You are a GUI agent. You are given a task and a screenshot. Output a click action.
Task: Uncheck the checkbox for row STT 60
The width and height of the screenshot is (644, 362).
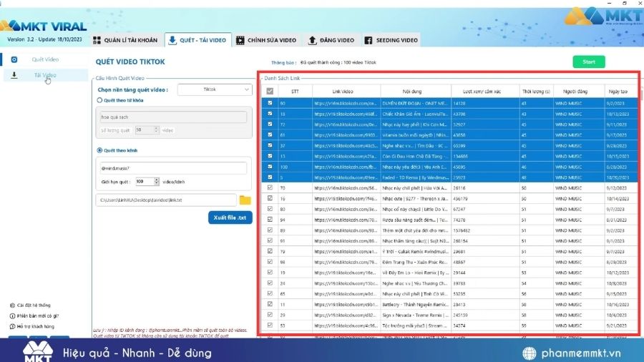pos(270,103)
